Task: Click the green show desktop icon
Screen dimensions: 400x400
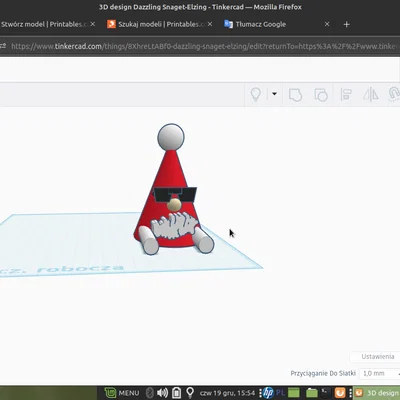Action: (x=294, y=393)
